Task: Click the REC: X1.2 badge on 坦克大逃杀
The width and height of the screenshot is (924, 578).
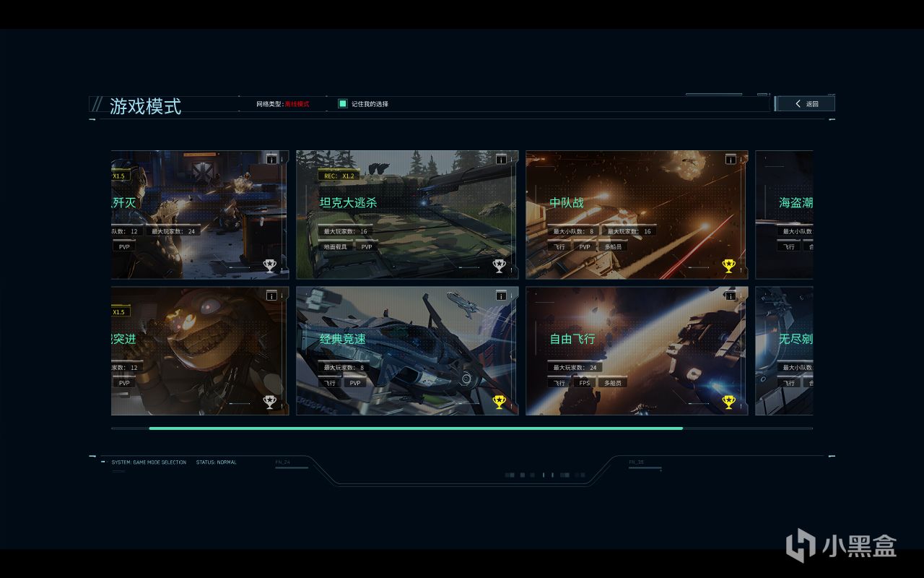Action: [339, 176]
